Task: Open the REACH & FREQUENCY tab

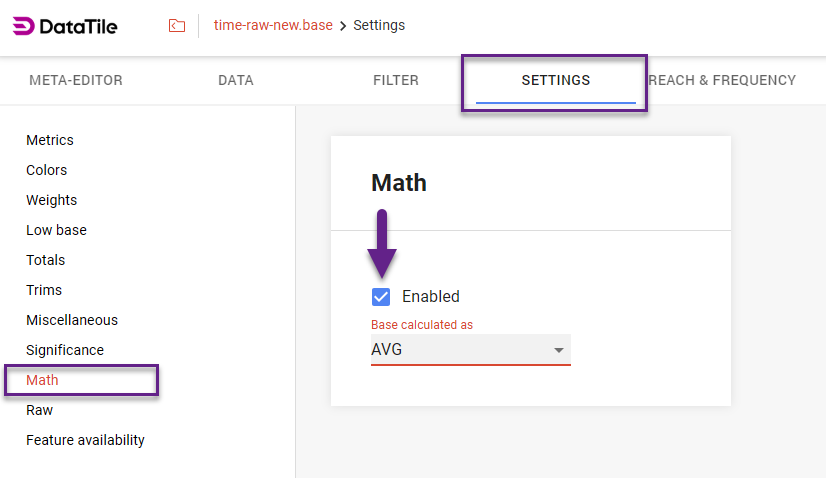Action: tap(722, 80)
